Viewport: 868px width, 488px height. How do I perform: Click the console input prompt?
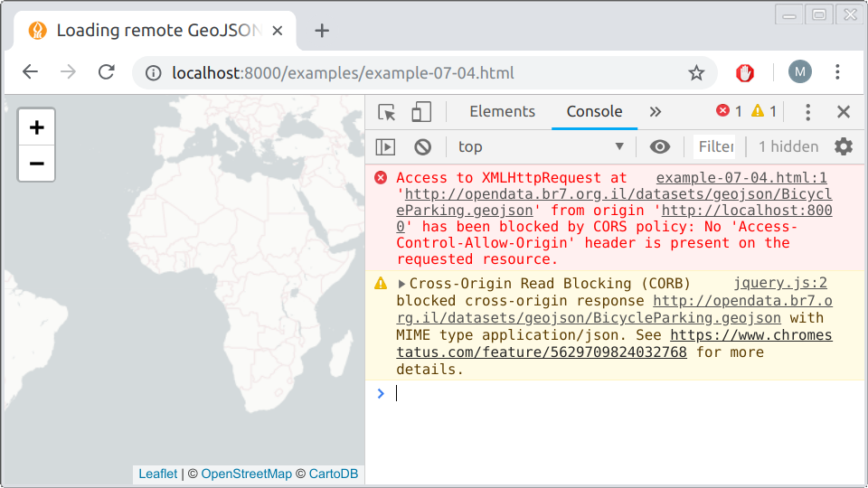[x=615, y=393]
